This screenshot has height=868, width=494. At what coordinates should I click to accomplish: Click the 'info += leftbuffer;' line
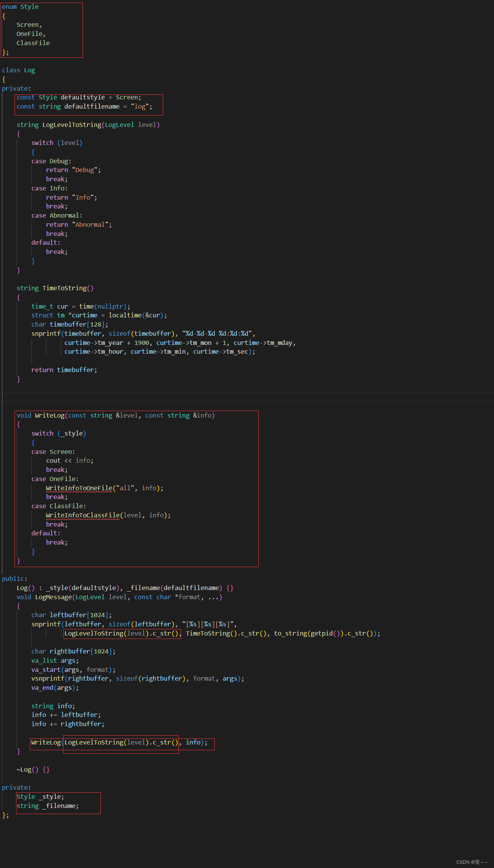(x=66, y=715)
